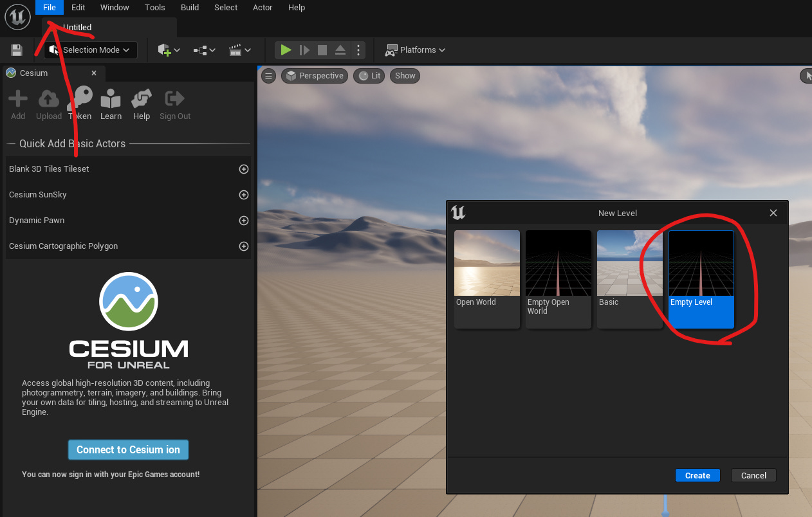Viewport: 812px width, 517px height.
Task: Click Connect to Cesium ion
Action: click(128, 449)
